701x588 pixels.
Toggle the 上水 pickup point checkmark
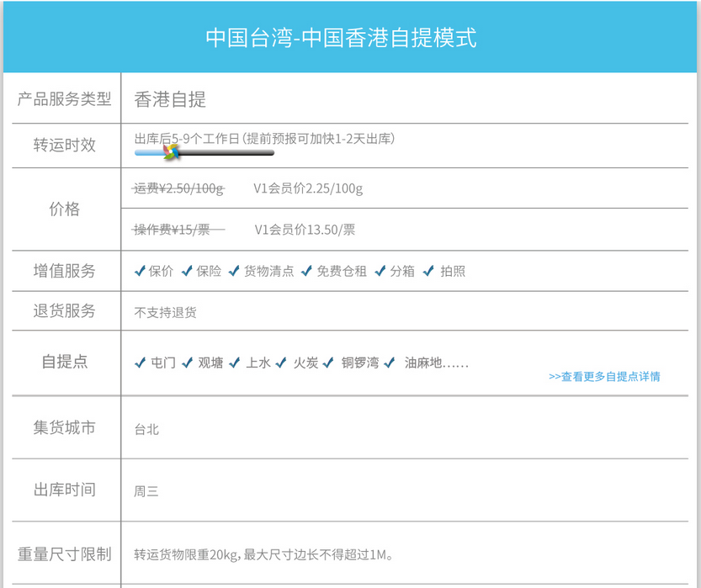click(235, 363)
